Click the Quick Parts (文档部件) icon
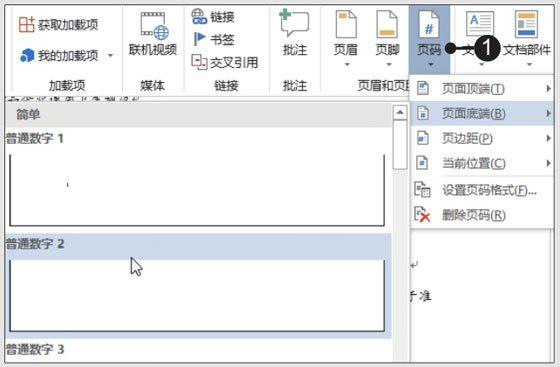The width and height of the screenshot is (560, 367). point(526,24)
